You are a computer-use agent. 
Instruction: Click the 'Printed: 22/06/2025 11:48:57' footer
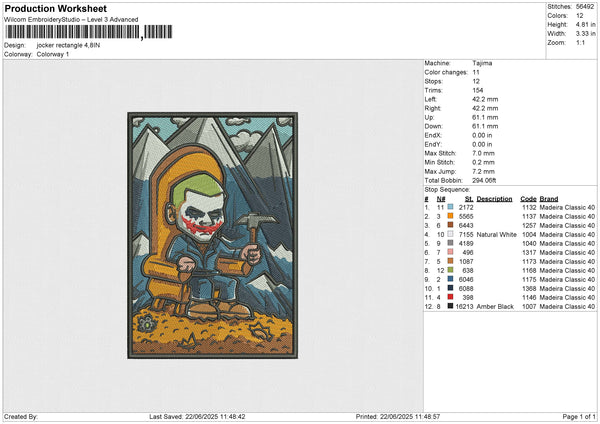tap(398, 416)
